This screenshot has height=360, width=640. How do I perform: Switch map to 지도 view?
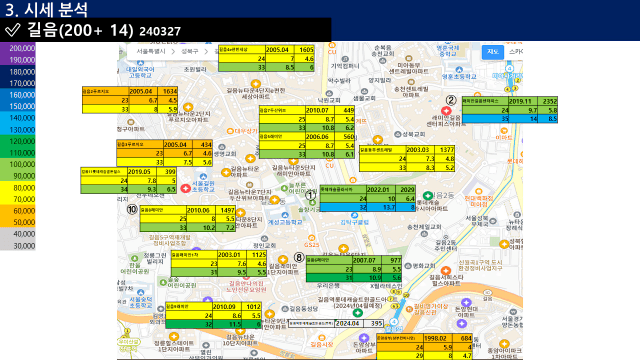(x=493, y=52)
